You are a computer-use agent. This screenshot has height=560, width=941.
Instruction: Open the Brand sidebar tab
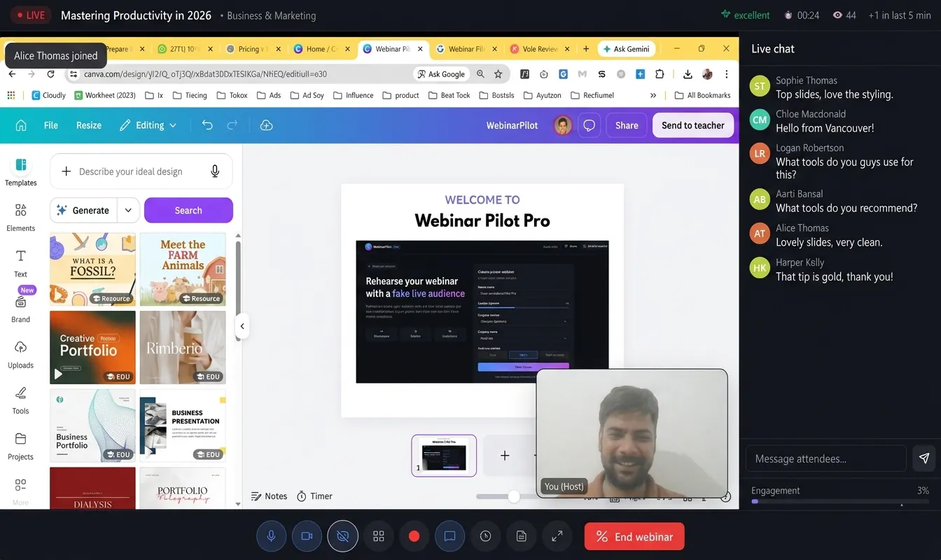point(21,308)
